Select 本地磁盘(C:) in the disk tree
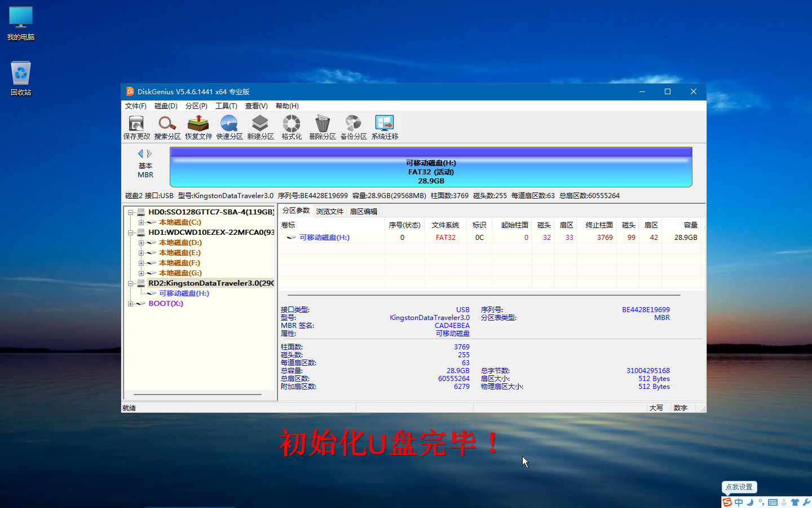Image resolution: width=812 pixels, height=508 pixels. click(180, 222)
